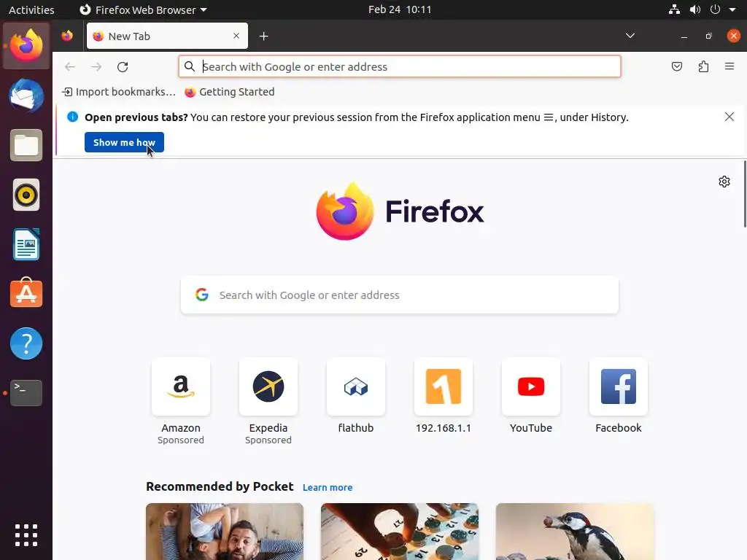This screenshot has height=560, width=747.
Task: Open new tab personalize gear icon
Action: [x=724, y=182]
